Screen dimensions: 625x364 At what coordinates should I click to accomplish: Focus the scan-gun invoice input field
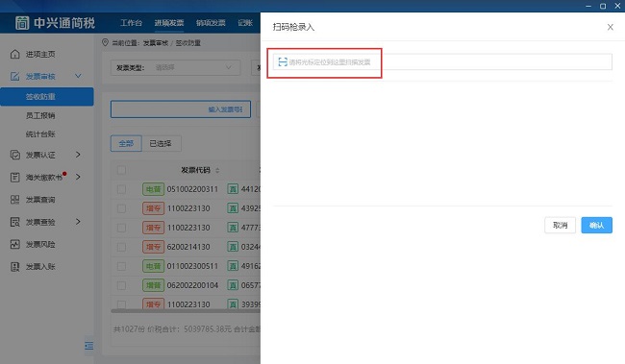click(442, 61)
